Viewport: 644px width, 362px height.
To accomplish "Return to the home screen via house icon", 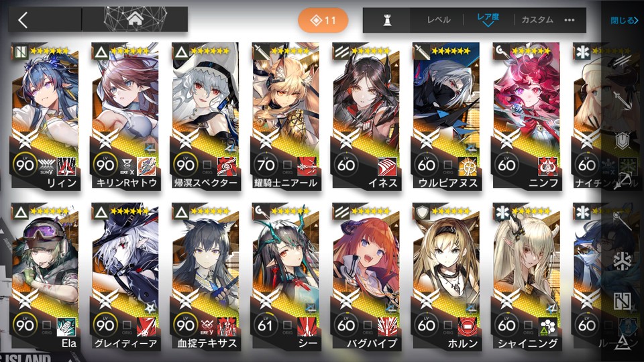I will 135,19.
